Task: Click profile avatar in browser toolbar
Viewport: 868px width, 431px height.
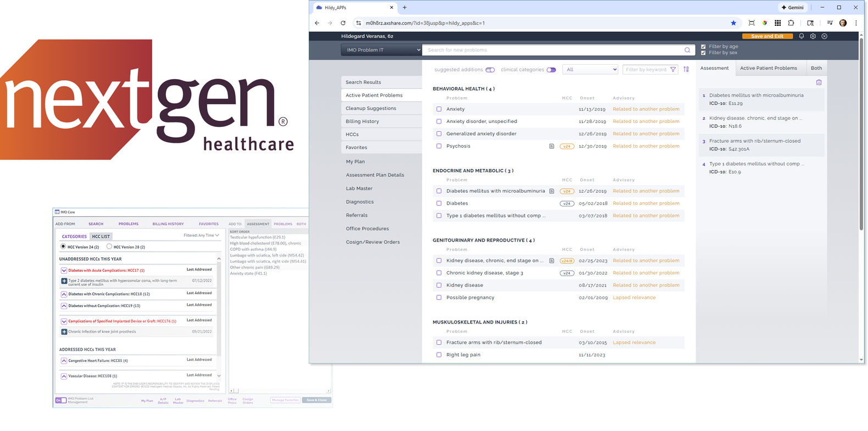Action: pos(843,23)
